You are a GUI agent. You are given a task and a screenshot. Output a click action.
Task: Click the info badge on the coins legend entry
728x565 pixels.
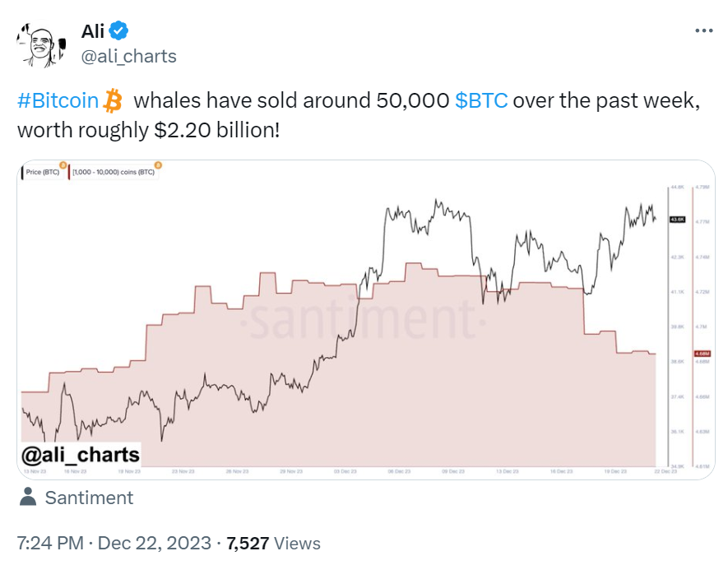[x=158, y=167]
